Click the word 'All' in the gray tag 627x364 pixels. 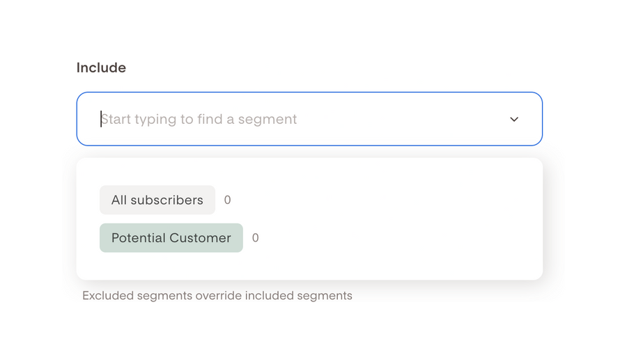click(x=119, y=200)
